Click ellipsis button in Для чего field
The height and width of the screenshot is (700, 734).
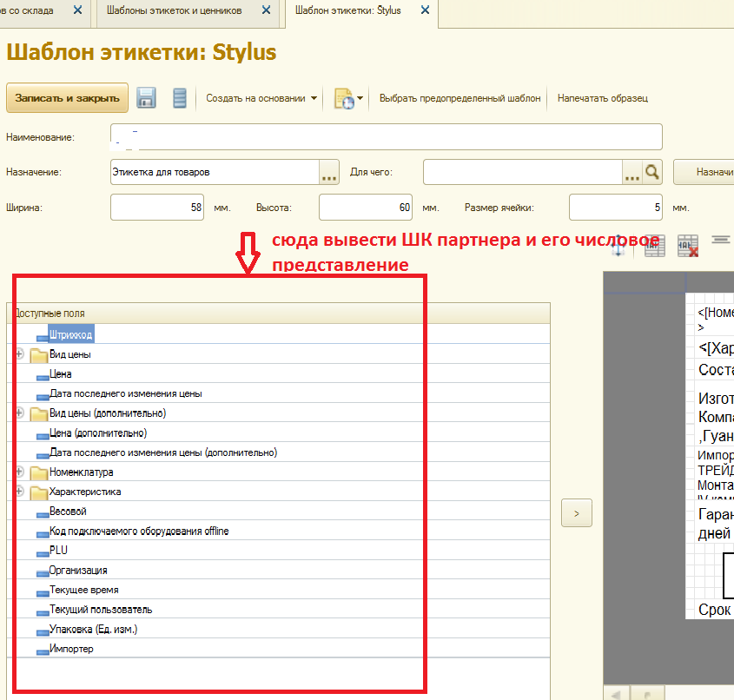click(x=632, y=173)
